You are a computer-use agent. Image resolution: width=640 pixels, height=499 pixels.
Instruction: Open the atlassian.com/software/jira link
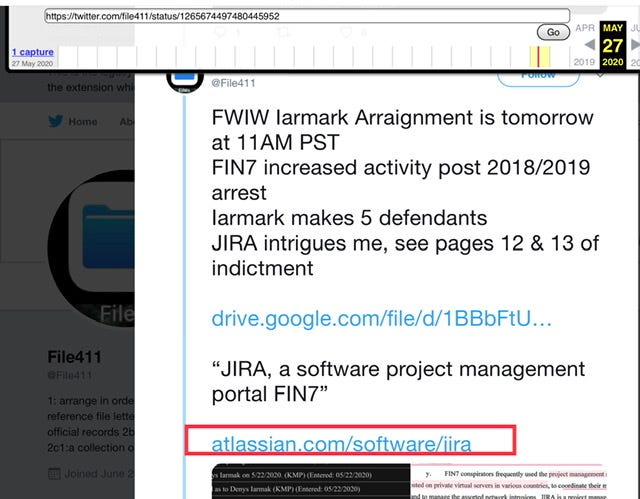coord(341,443)
